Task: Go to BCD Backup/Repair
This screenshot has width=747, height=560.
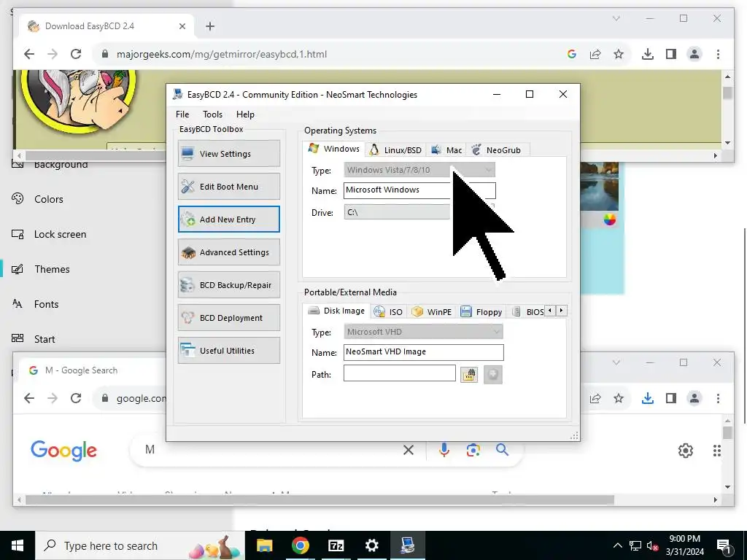Action: point(228,285)
